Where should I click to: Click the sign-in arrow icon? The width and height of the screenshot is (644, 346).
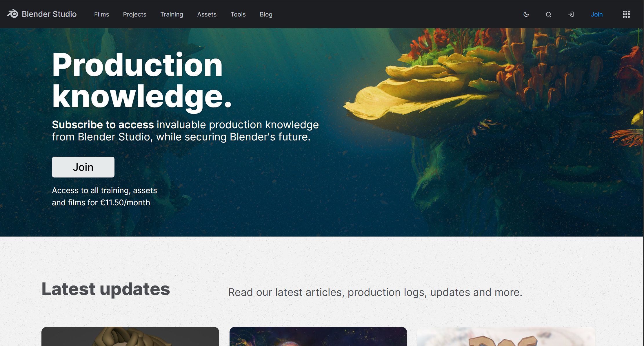[571, 14]
